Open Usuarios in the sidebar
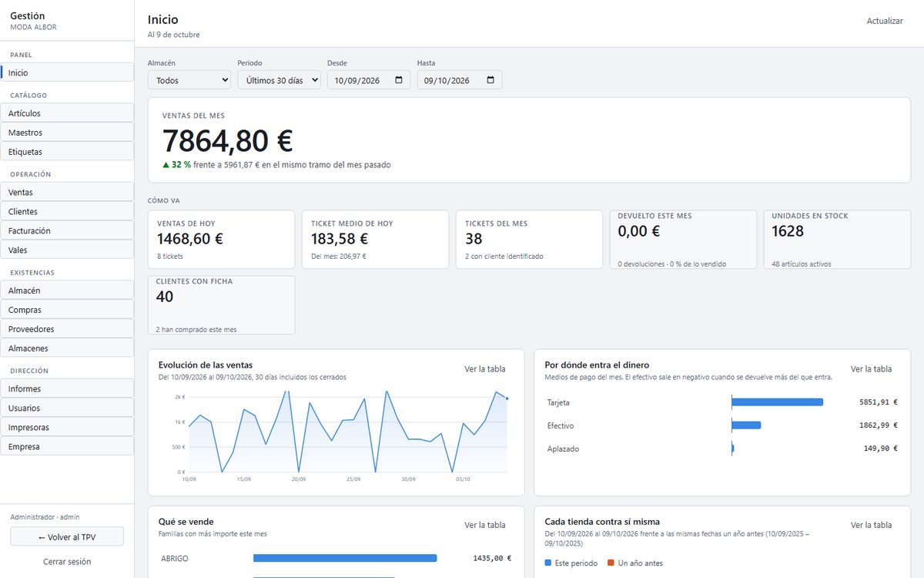Image resolution: width=924 pixels, height=578 pixels. [67, 408]
